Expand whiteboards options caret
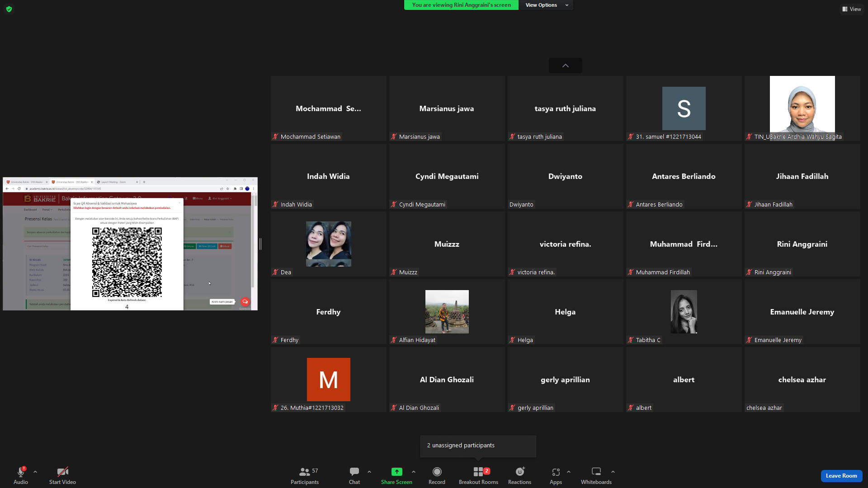This screenshot has height=488, width=868. [x=613, y=472]
